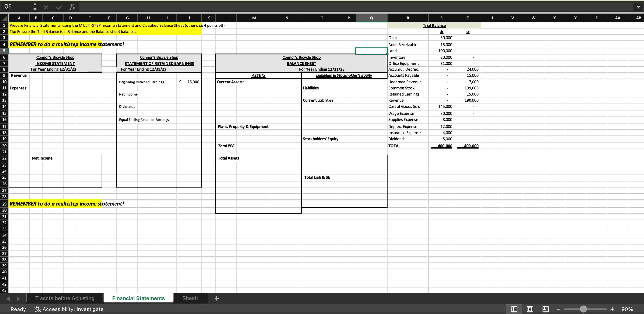This screenshot has width=644, height=314.
Task: Click the next sheet navigation arrow
Action: click(18, 298)
